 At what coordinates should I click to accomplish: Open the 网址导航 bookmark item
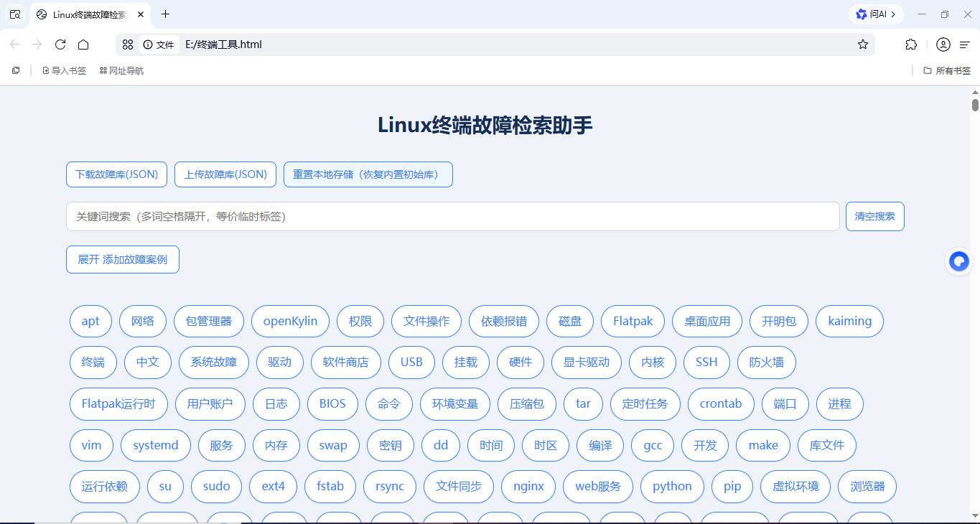tap(122, 70)
